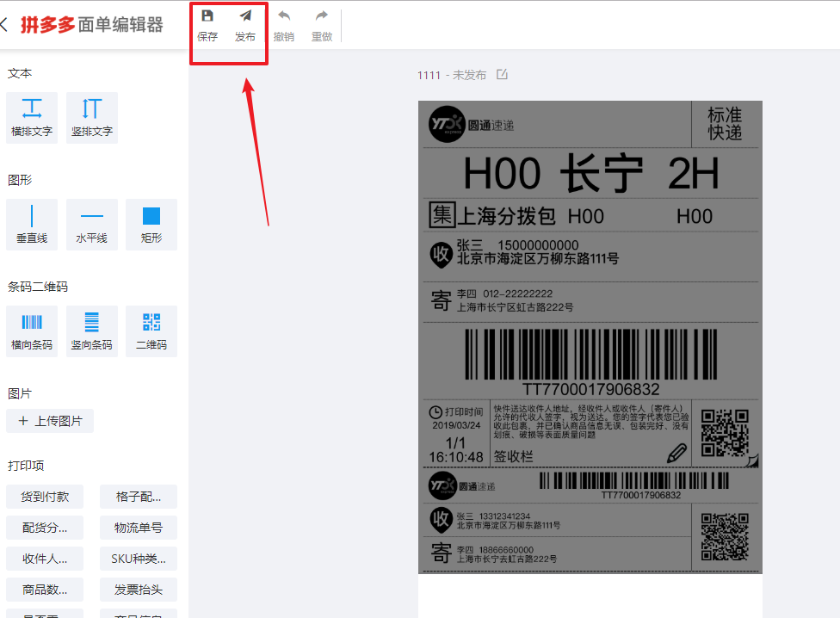Redo action with 重做

pyautogui.click(x=322, y=26)
